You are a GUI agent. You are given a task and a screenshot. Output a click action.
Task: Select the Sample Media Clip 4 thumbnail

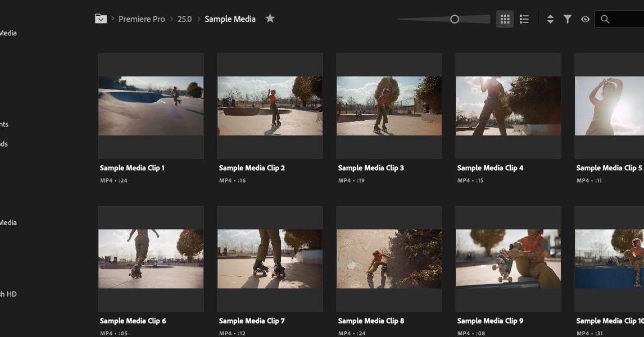508,106
